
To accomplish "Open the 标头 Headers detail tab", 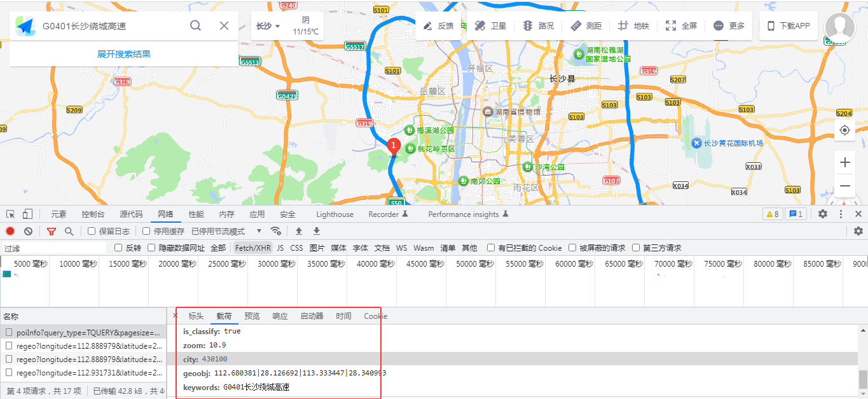I will point(196,316).
